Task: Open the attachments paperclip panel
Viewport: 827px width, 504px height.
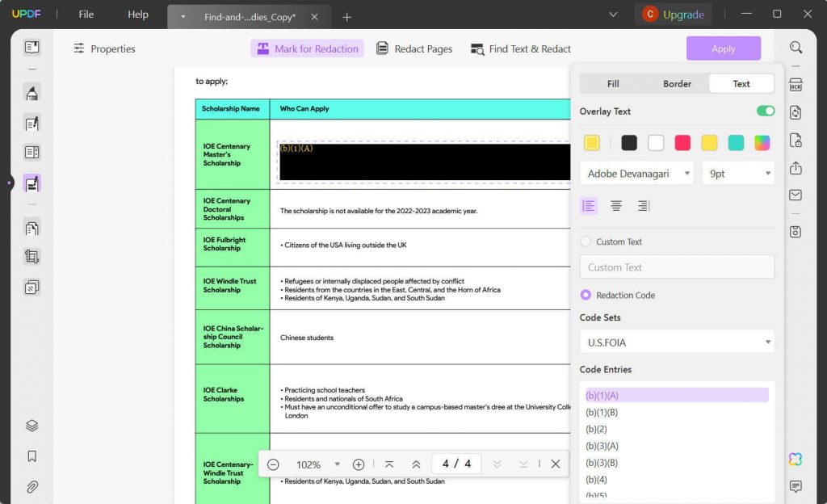Action: tap(31, 485)
